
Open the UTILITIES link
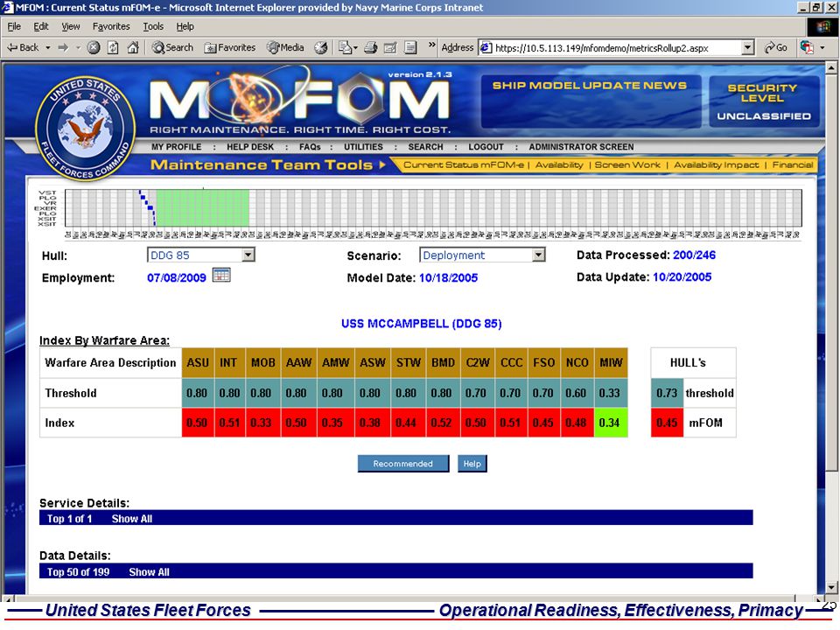pos(363,147)
